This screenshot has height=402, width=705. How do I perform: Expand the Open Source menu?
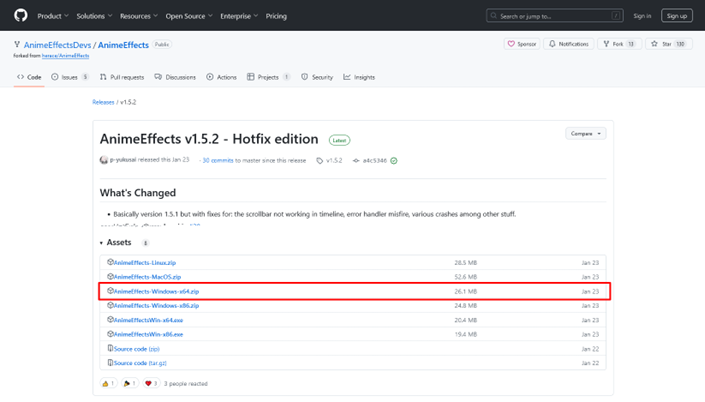click(189, 16)
